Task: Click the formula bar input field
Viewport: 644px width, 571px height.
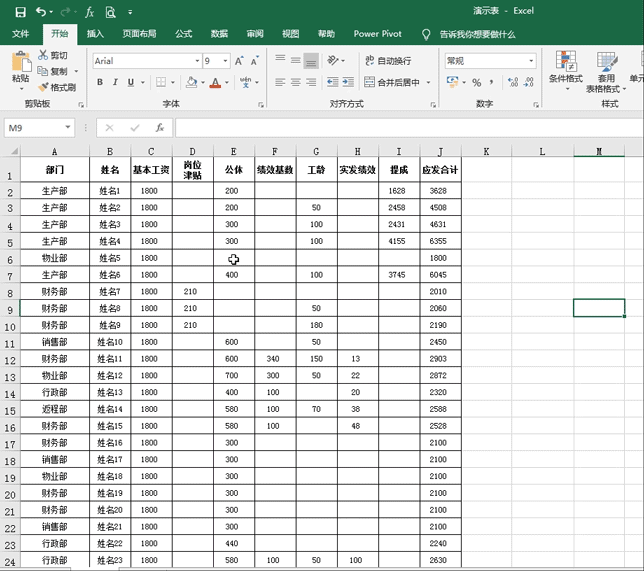Action: tap(409, 128)
